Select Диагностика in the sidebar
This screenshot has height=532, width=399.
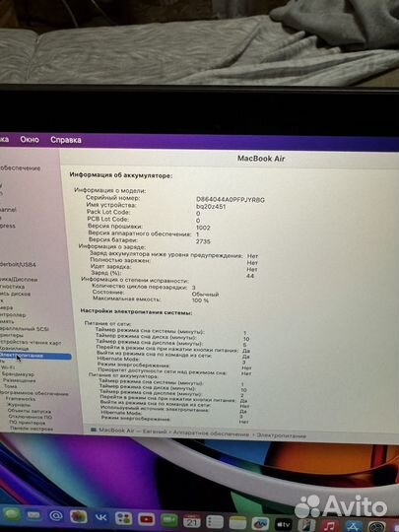tap(12, 287)
